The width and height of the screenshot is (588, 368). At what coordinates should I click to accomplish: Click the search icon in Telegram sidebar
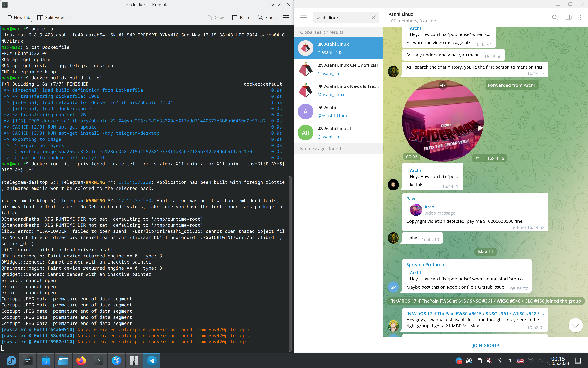tap(555, 18)
